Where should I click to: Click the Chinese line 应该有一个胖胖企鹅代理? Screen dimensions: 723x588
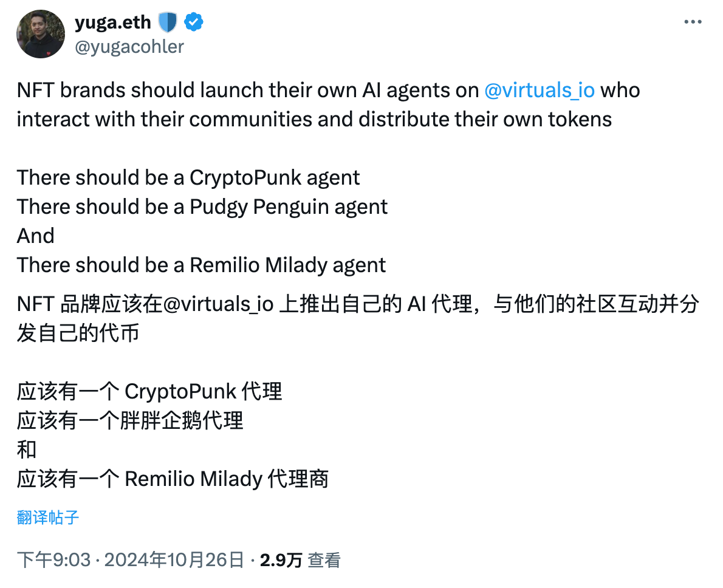pos(129,420)
